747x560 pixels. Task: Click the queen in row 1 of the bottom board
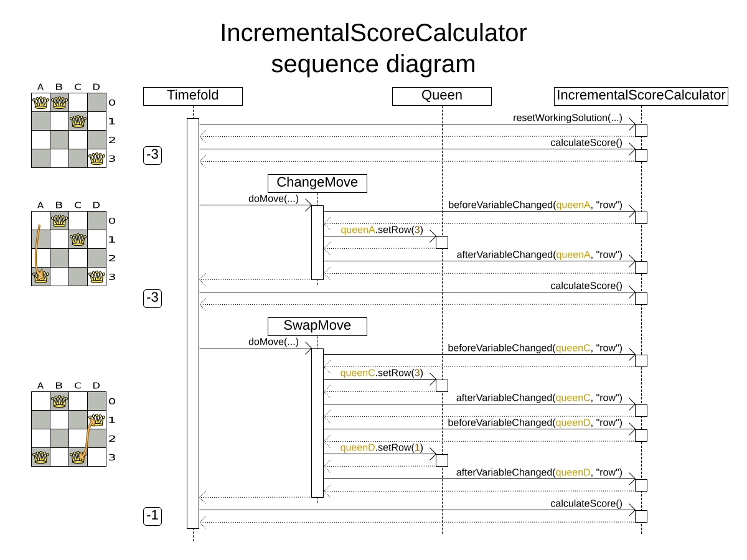[x=96, y=420]
